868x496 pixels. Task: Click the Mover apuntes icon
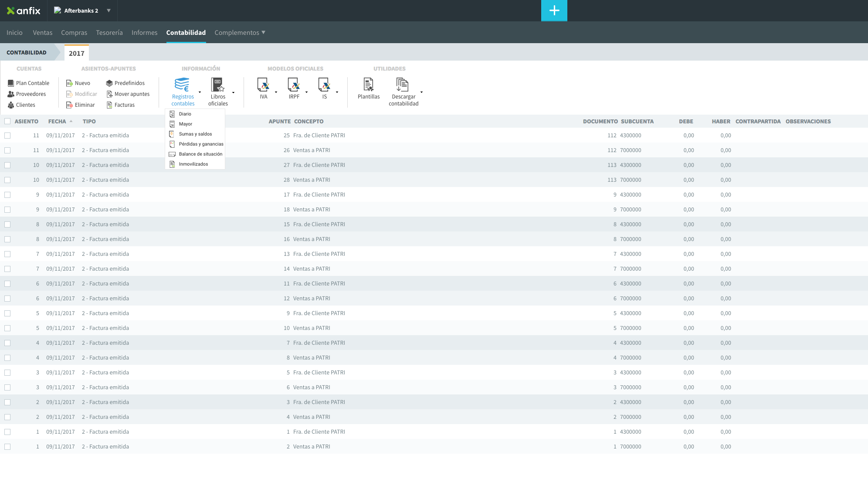click(x=109, y=94)
